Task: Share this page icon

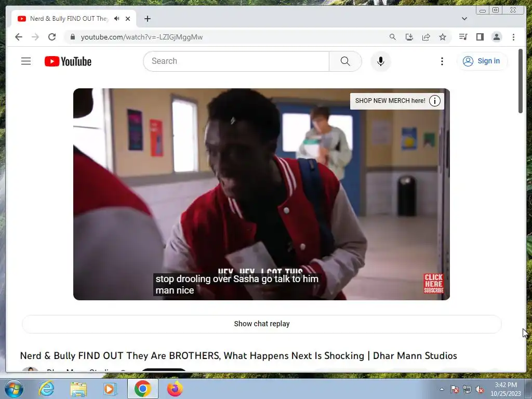Action: pos(426,37)
